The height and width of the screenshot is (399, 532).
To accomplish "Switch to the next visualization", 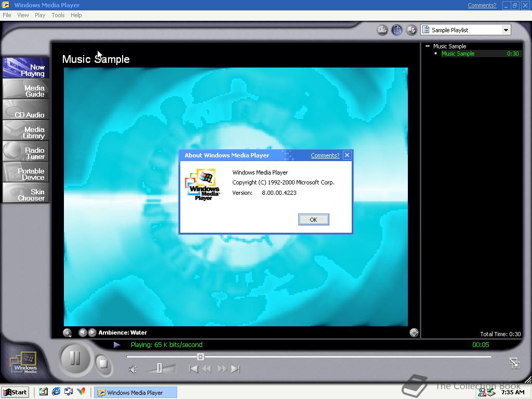I will 92,332.
